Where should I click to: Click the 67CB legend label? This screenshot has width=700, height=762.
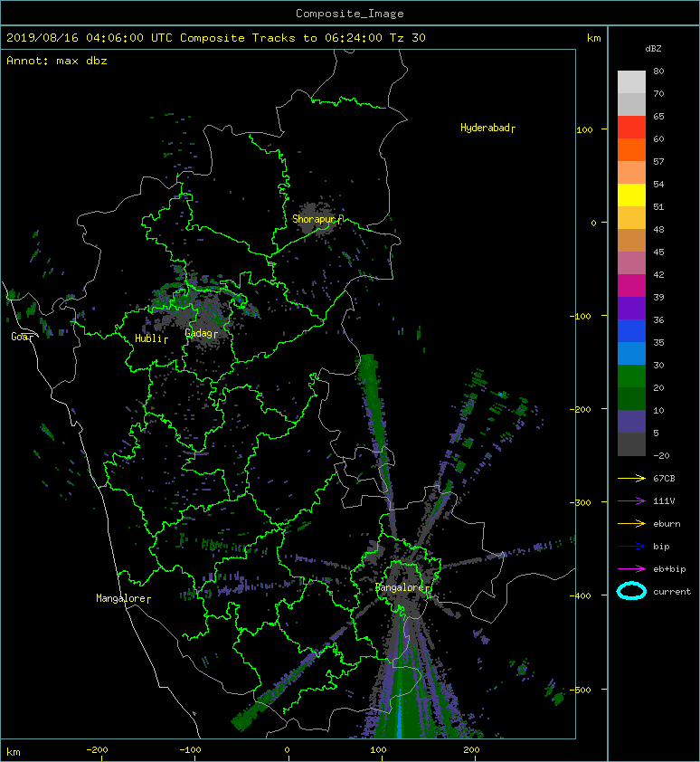(x=664, y=479)
